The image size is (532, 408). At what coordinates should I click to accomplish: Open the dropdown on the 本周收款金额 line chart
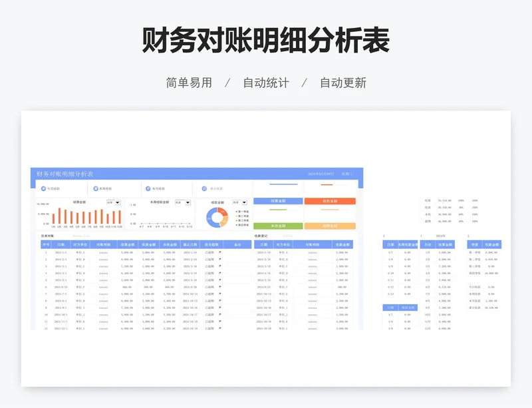(x=188, y=202)
